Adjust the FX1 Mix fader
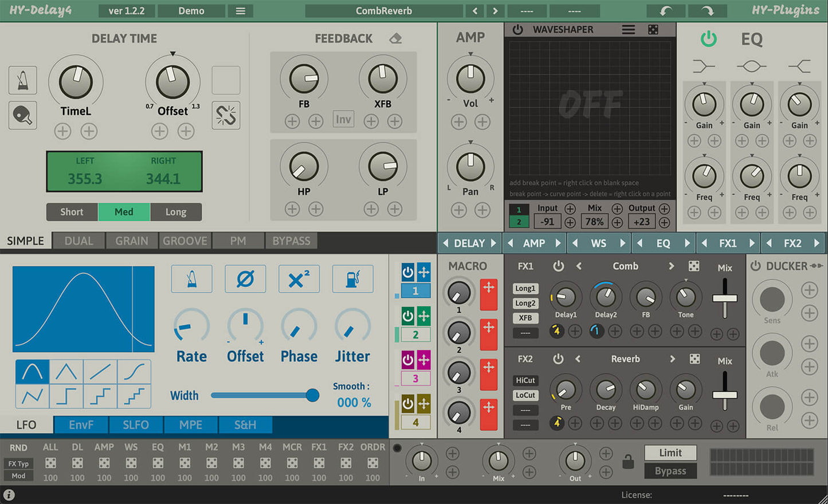828x504 pixels. click(725, 298)
